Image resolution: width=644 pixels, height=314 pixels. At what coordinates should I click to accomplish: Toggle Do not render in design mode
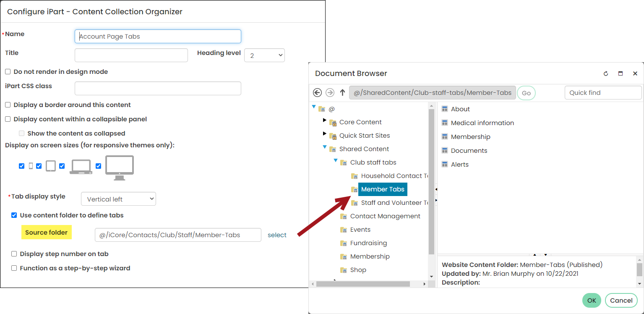click(x=8, y=72)
